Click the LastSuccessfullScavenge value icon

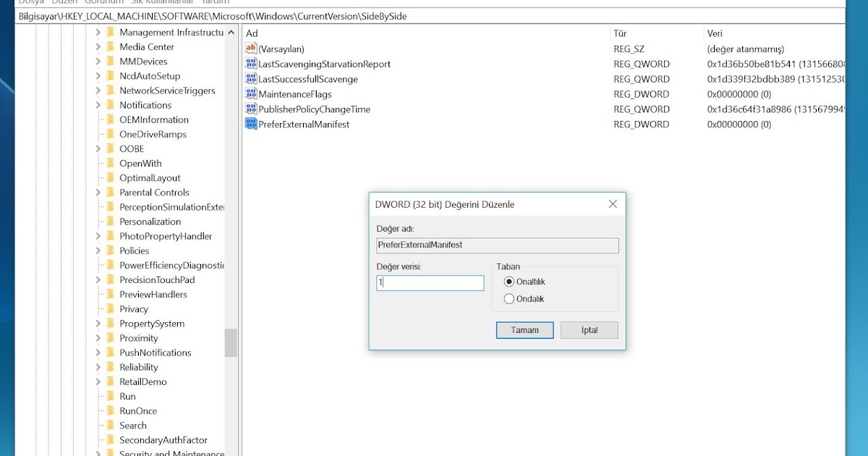251,79
